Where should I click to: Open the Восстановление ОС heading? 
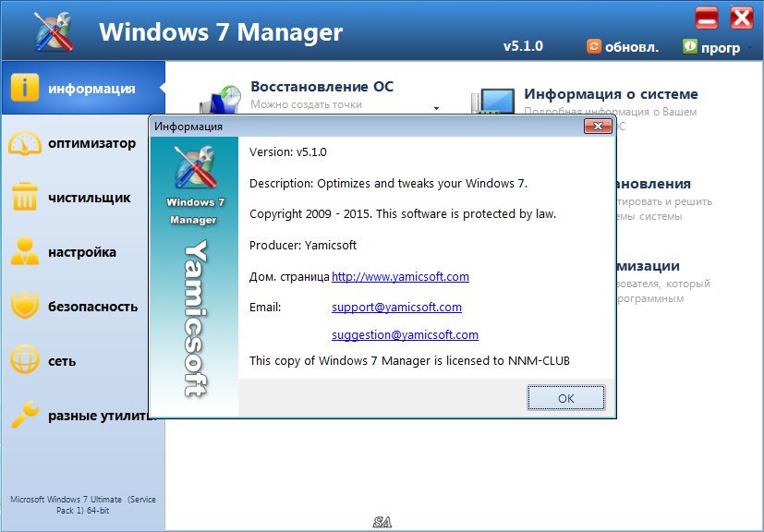pyautogui.click(x=321, y=87)
